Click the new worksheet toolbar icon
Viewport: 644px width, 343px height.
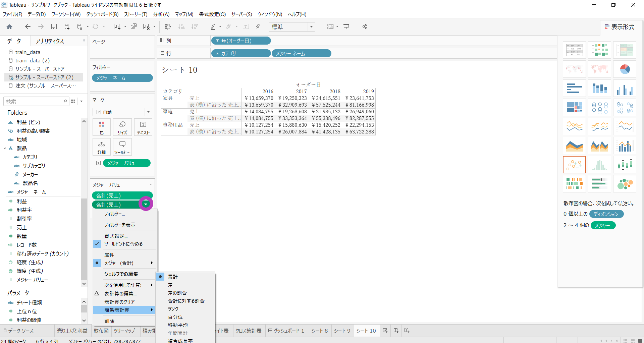click(x=117, y=27)
